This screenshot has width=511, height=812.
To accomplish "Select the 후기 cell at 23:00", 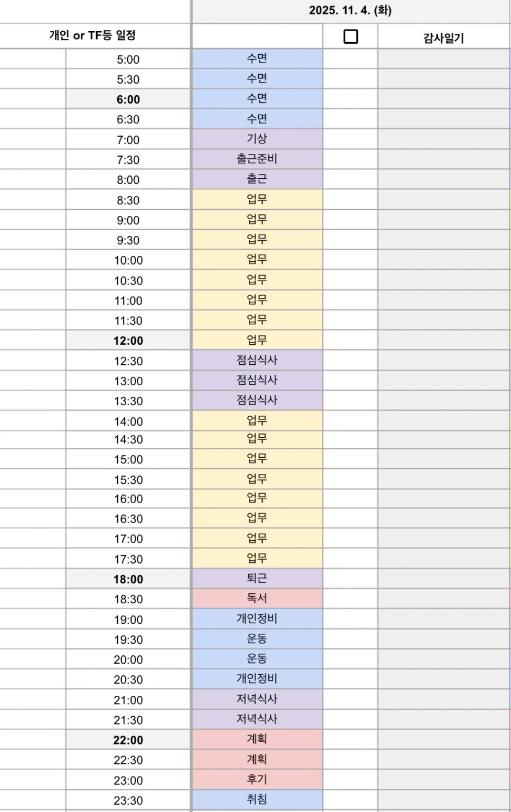I will pos(257,779).
